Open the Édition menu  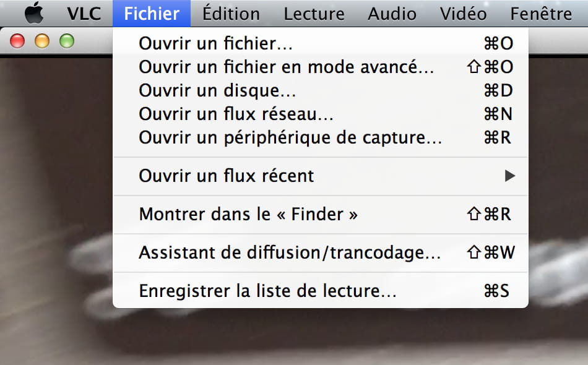tap(231, 14)
